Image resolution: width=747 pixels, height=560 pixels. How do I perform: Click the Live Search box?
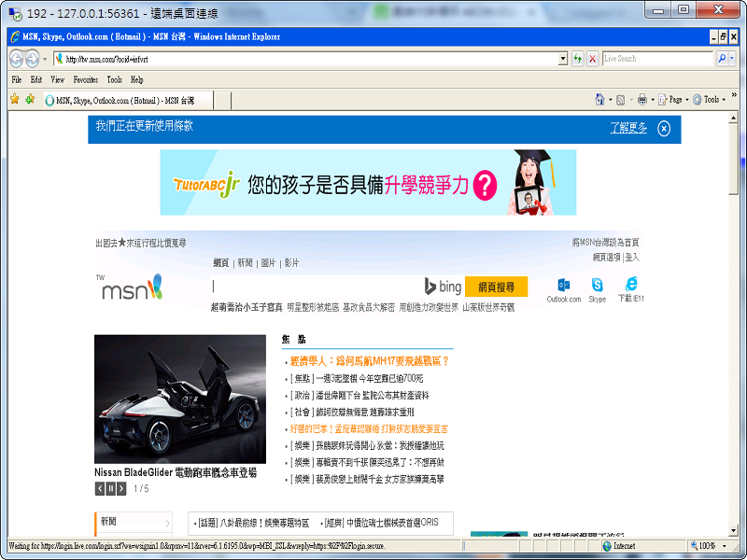[657, 59]
